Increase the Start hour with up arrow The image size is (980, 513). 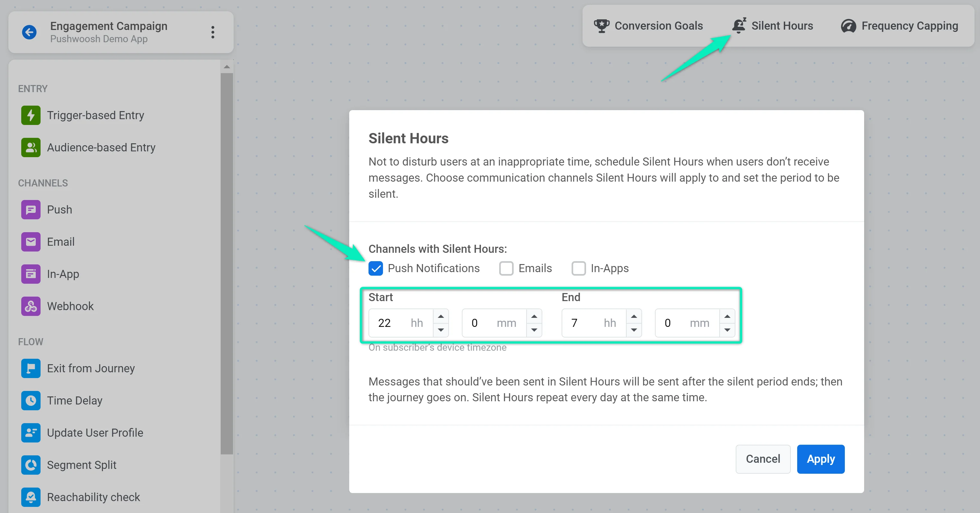[441, 316]
